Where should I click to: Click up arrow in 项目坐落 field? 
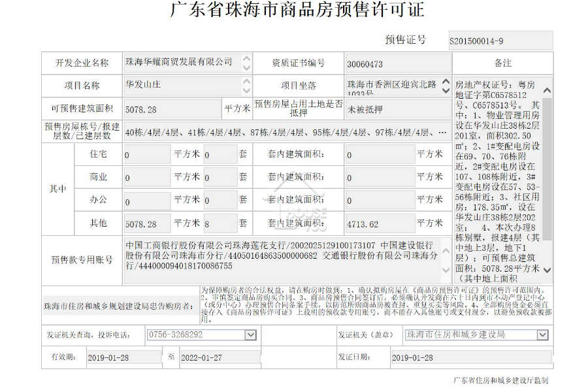(446, 82)
